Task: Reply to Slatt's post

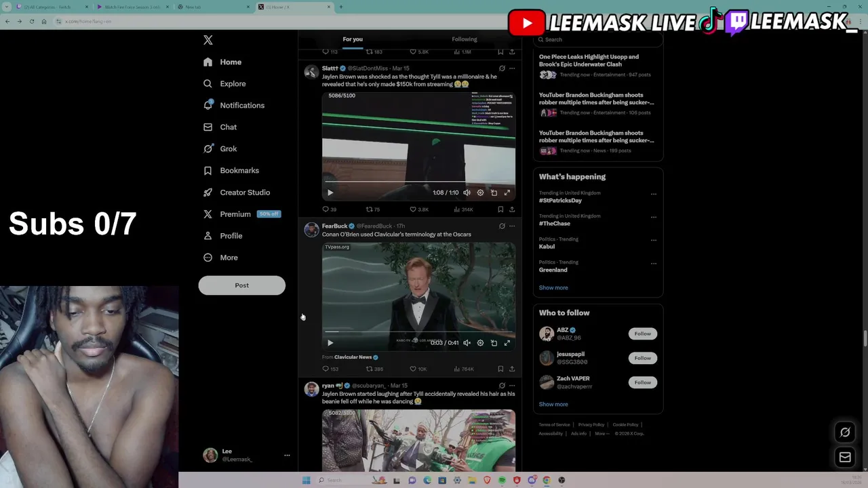Action: tap(329, 209)
